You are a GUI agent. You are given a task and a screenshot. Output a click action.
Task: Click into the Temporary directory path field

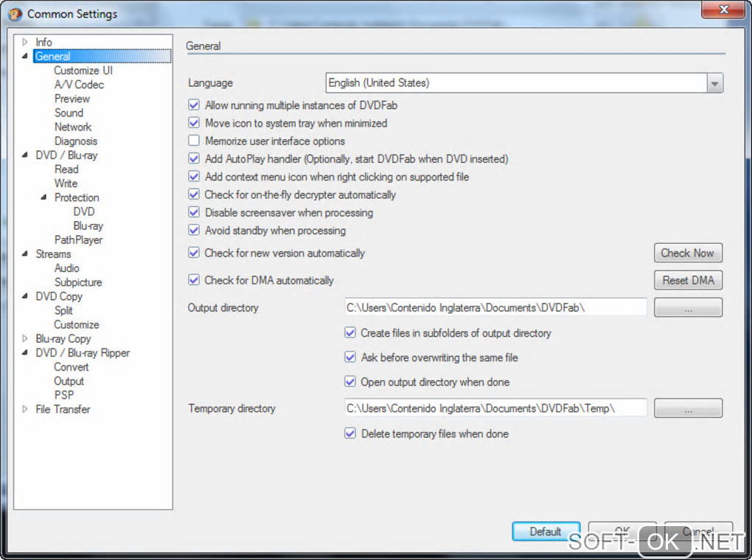(495, 408)
